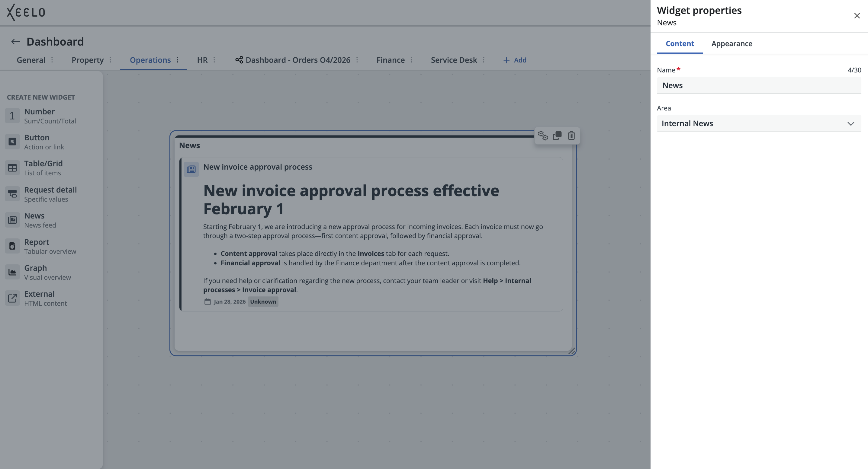The image size is (868, 469).
Task: Open News widget settings gear
Action: tap(543, 135)
